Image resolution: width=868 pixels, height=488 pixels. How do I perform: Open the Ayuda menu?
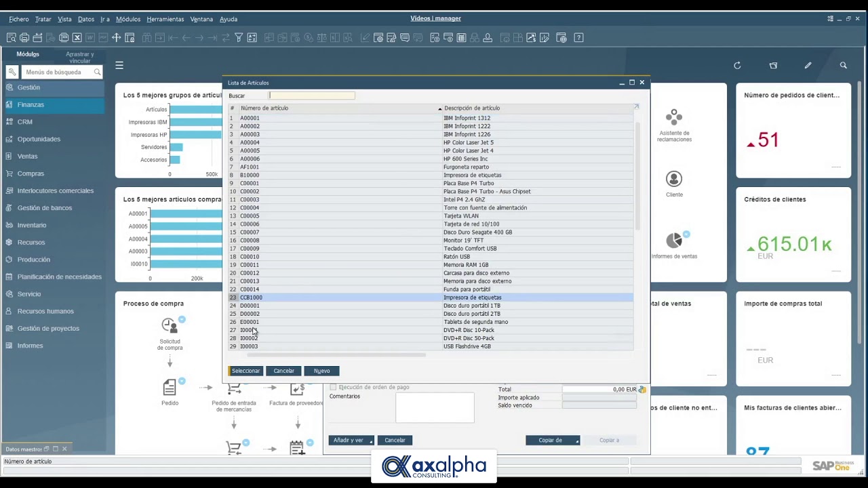[229, 19]
